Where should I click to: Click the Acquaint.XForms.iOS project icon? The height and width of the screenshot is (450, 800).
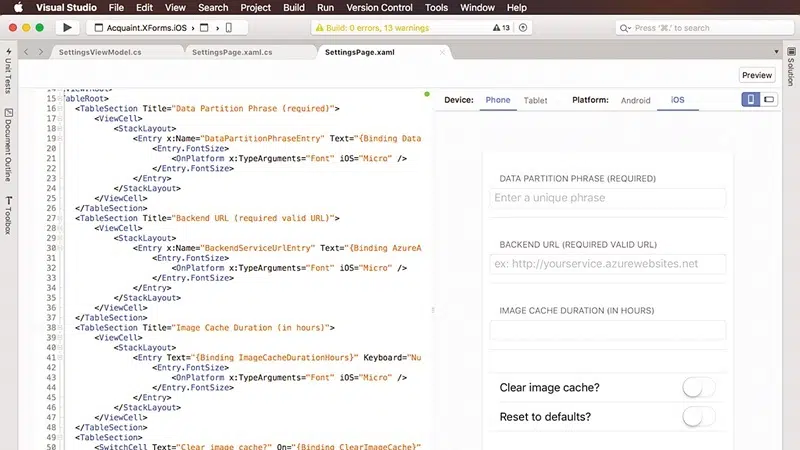(x=98, y=28)
